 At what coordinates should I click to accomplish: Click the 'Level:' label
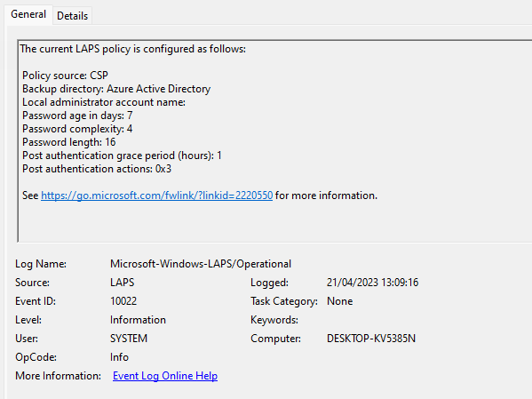tap(28, 320)
